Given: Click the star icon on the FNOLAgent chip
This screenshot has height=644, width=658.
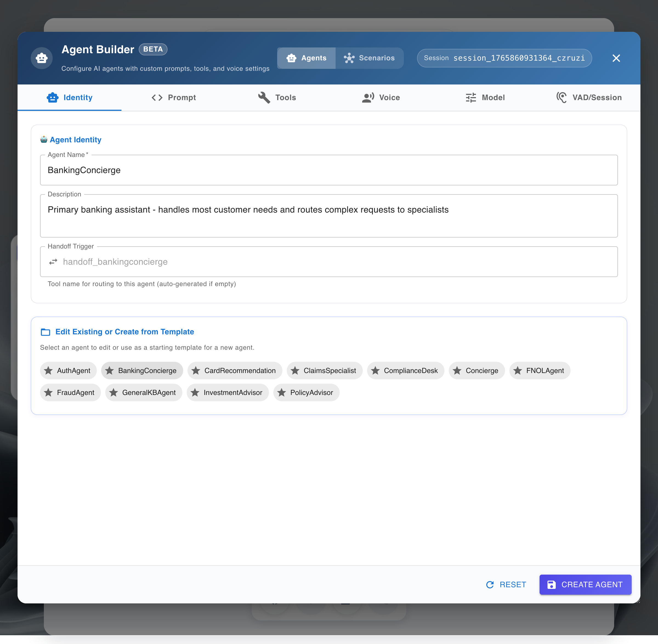Looking at the screenshot, I should tap(518, 371).
